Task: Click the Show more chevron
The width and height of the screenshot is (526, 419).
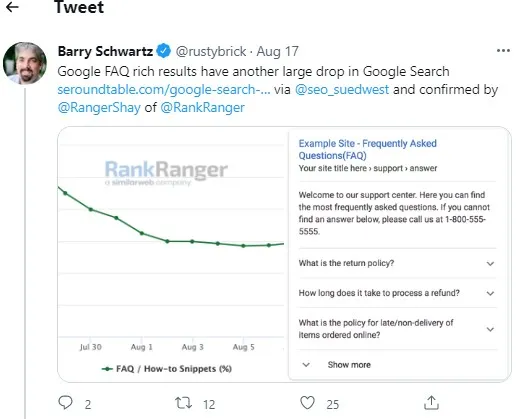Action: point(306,365)
